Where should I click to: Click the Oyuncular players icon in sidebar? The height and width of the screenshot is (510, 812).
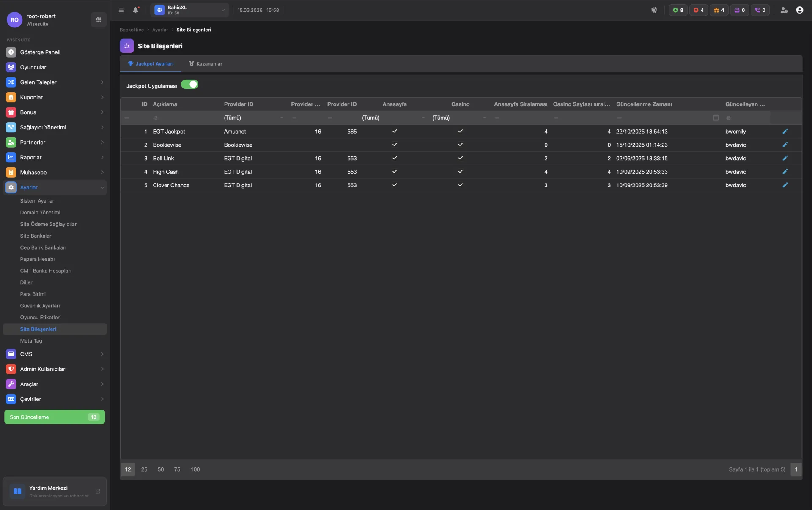[x=11, y=67]
